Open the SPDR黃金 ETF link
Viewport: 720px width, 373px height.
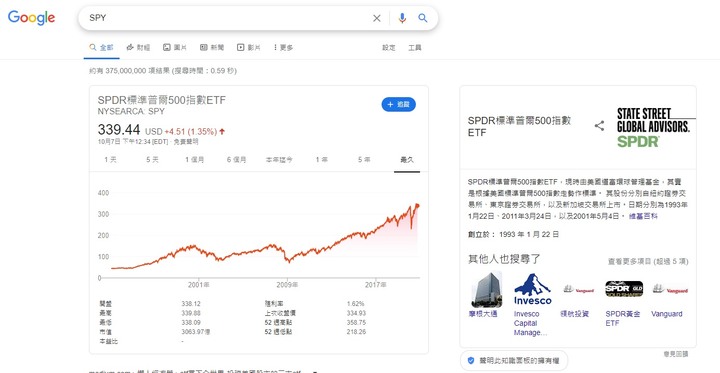pyautogui.click(x=623, y=319)
